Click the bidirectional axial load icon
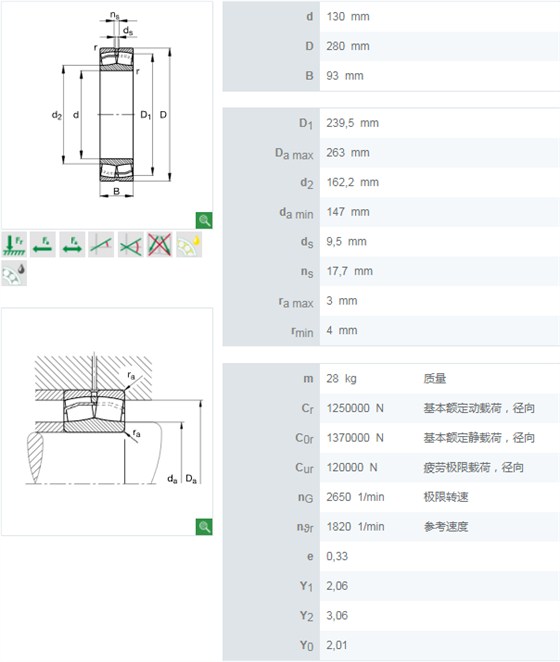Image resolution: width=560 pixels, height=662 pixels. coord(72,244)
